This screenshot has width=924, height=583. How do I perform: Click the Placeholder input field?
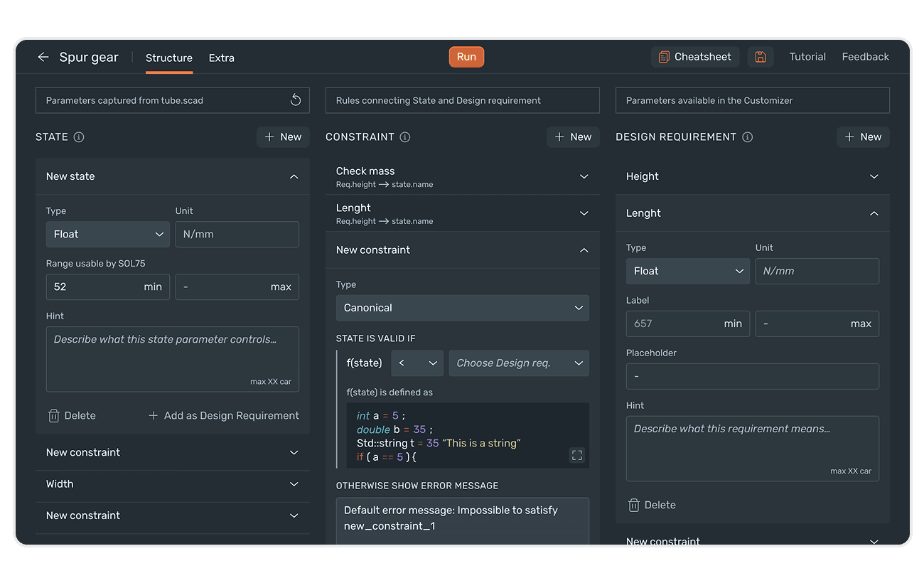pos(753,377)
